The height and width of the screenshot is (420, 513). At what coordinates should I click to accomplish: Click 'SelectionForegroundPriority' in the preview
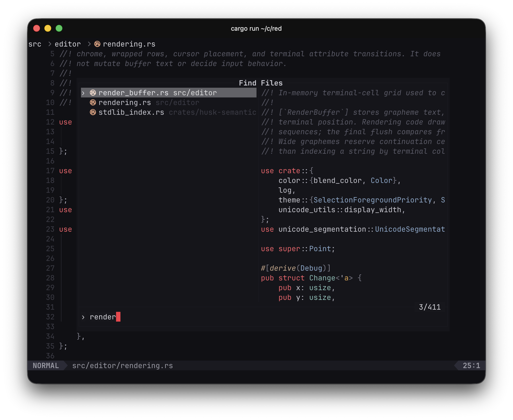373,200
